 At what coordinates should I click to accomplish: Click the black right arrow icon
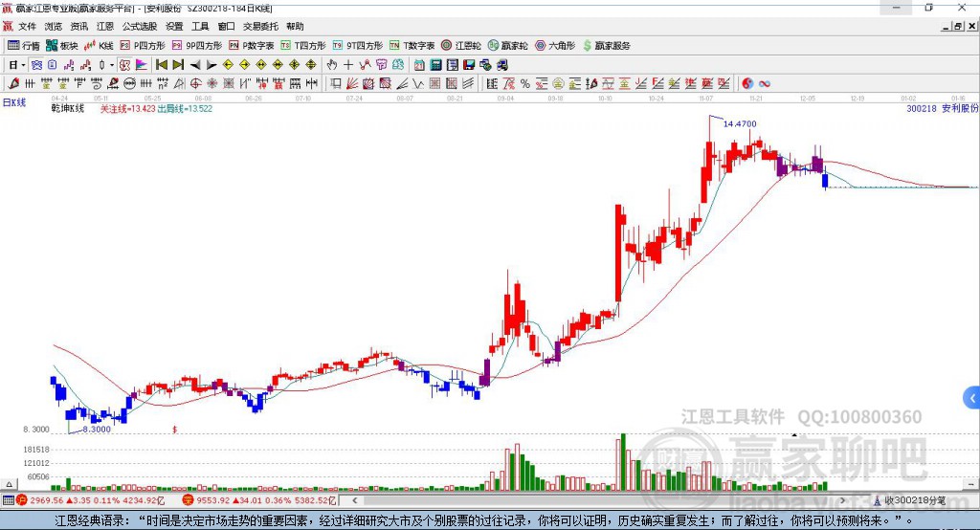pos(212,65)
